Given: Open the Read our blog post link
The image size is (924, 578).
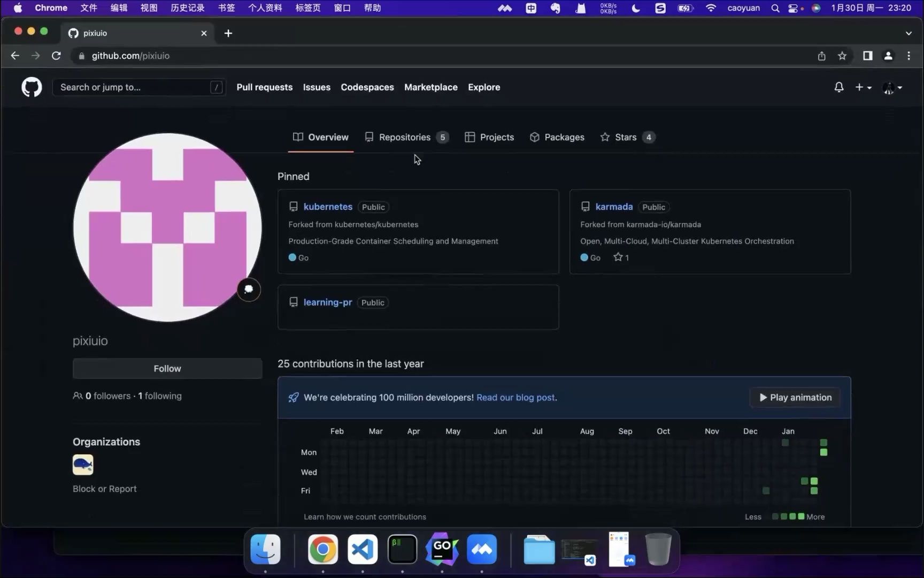Looking at the screenshot, I should click(x=515, y=398).
